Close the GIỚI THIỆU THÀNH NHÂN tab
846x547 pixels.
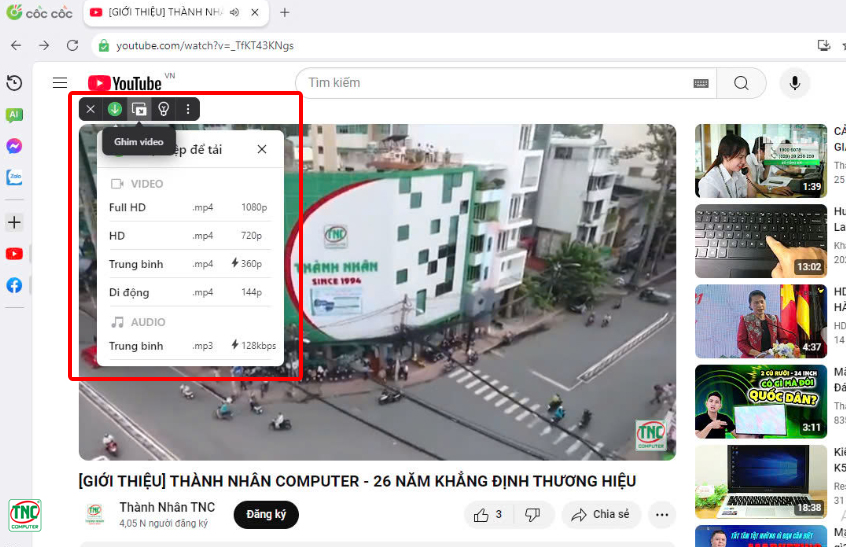pos(255,12)
